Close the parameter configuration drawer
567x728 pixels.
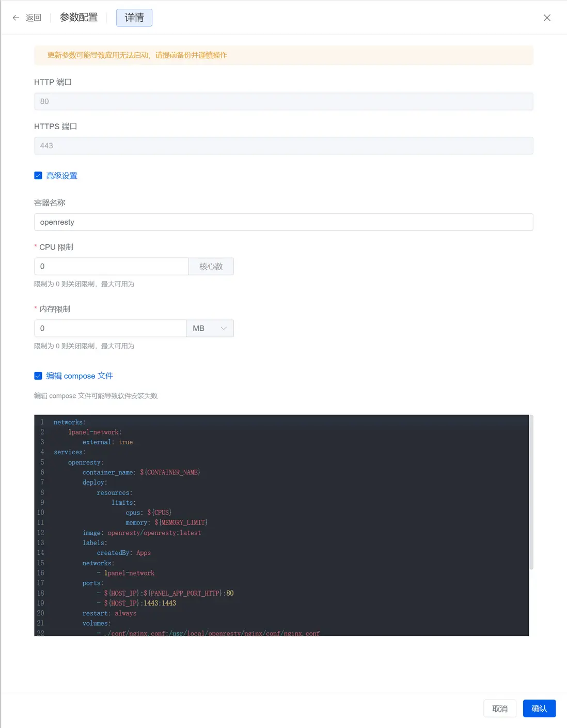point(547,18)
